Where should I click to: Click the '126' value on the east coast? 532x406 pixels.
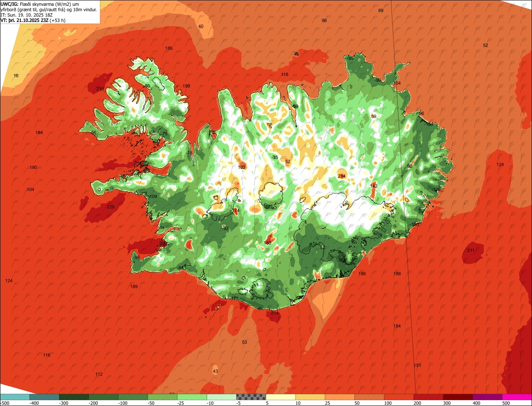click(x=437, y=189)
